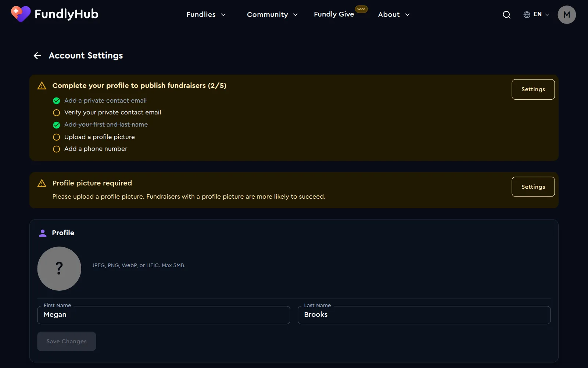
Task: Click Settings in the Complete your profile banner
Action: coord(533,89)
